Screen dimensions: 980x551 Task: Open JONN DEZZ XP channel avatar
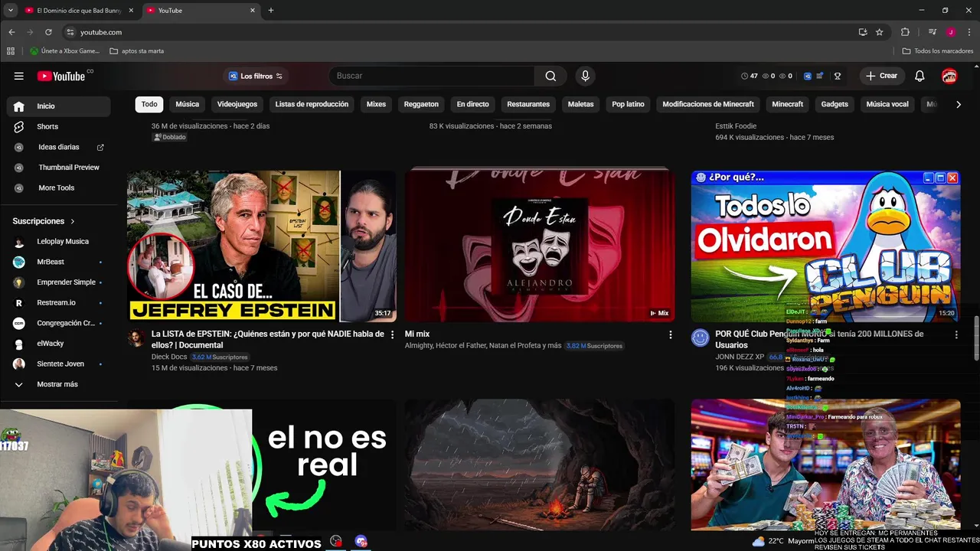pyautogui.click(x=700, y=338)
